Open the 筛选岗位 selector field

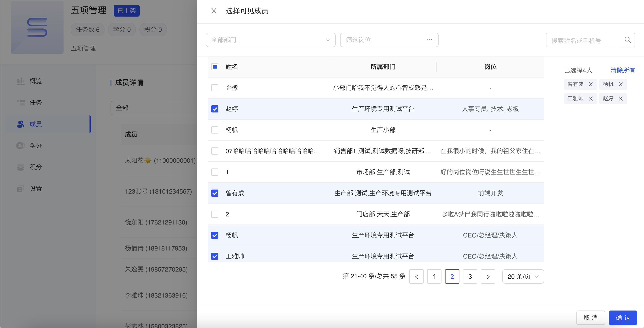pyautogui.click(x=389, y=40)
